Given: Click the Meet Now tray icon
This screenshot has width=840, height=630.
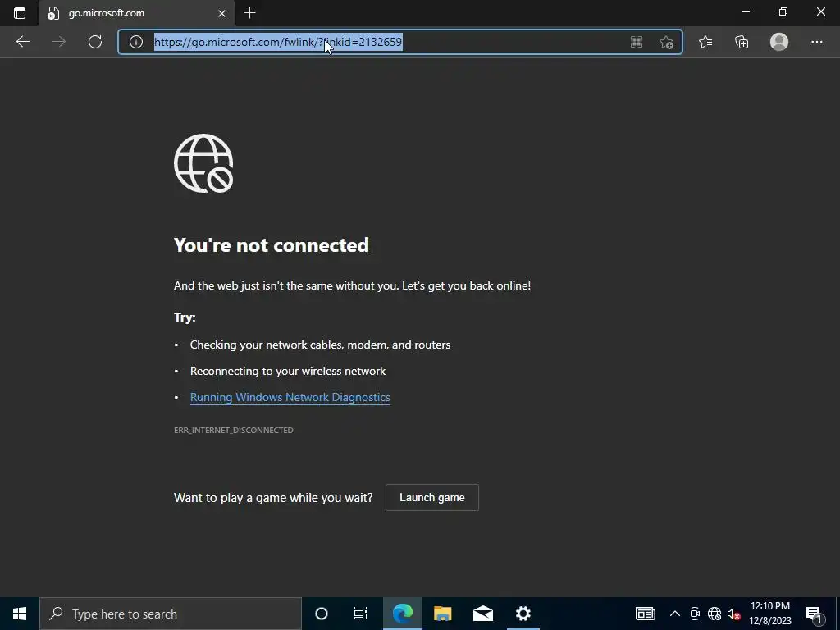Looking at the screenshot, I should coord(695,614).
